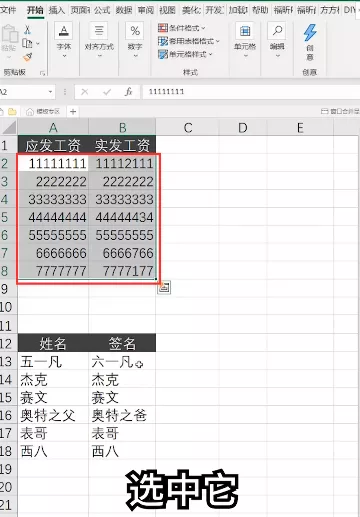Image resolution: width=360 pixels, height=517 pixels.
Task: Open the 模板专区 home tab
Action: (x=43, y=112)
